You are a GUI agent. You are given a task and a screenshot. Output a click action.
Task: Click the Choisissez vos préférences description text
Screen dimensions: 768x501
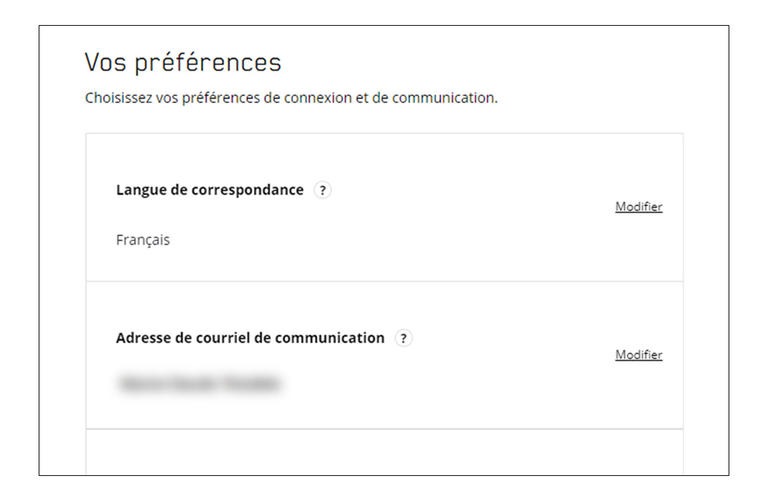coord(291,98)
